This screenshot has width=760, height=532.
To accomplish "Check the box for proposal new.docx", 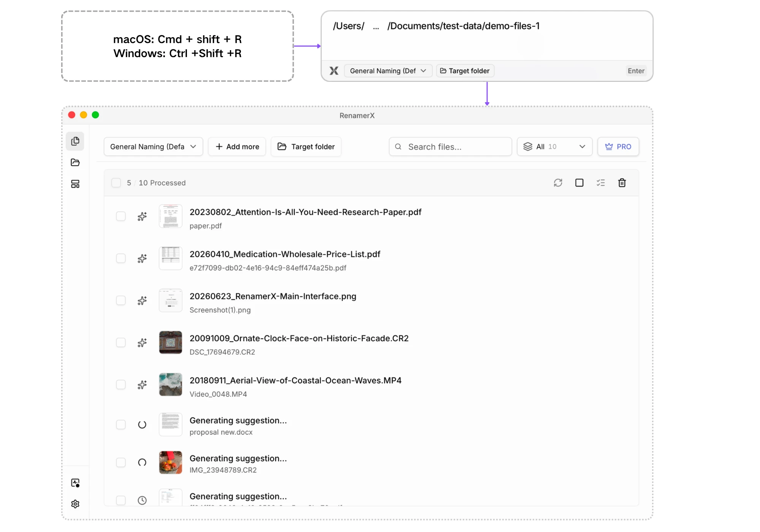I will pos(121,424).
